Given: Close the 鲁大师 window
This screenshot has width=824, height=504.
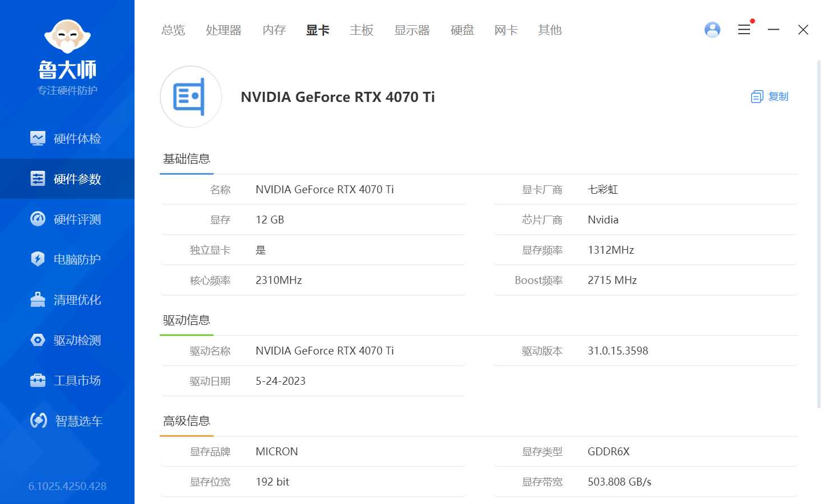Looking at the screenshot, I should point(803,30).
